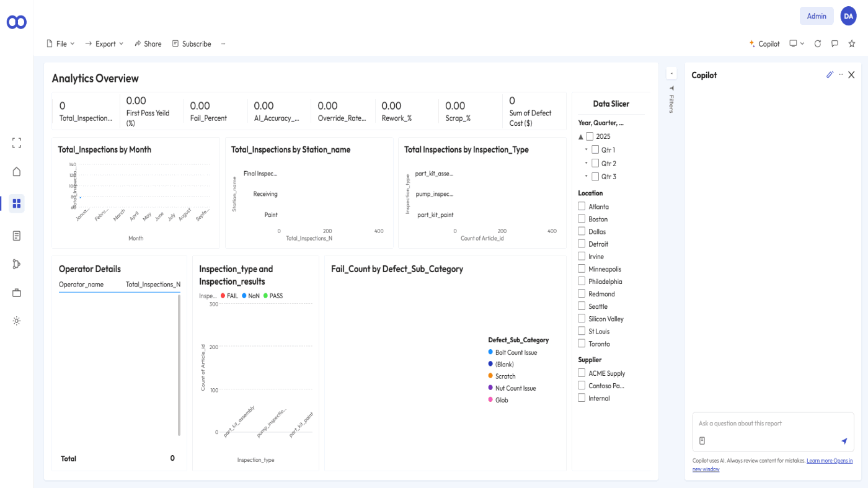Open the Subscribe menu item
This screenshot has height=488, width=868.
(192, 43)
